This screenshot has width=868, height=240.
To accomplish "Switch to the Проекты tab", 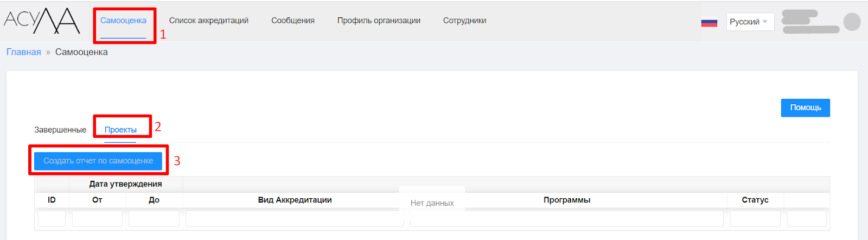I will coord(120,130).
